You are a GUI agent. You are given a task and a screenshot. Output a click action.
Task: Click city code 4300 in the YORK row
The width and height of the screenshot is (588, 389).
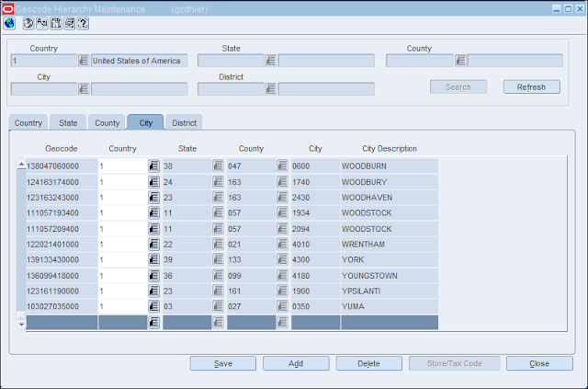pyautogui.click(x=315, y=260)
